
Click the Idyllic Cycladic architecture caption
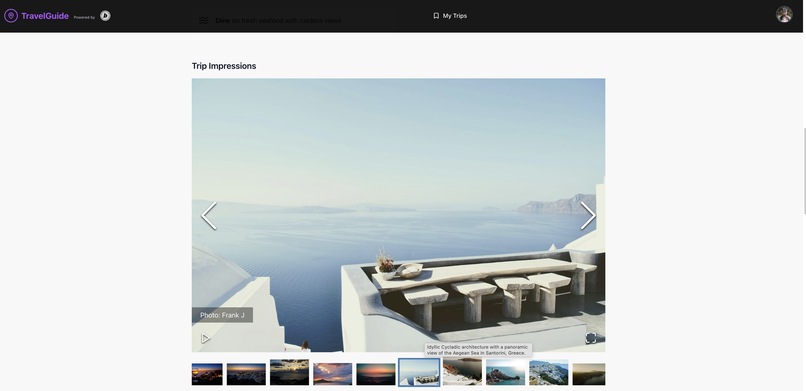coord(478,350)
